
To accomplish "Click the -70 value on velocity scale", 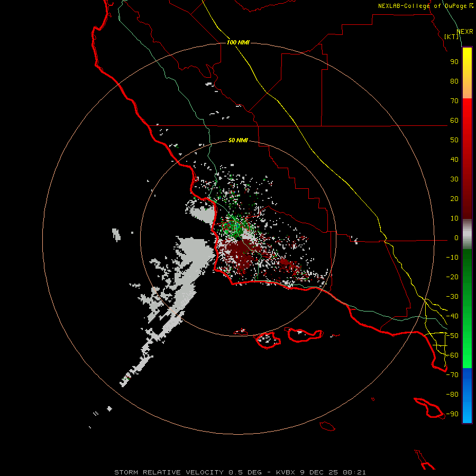I will coord(452,375).
